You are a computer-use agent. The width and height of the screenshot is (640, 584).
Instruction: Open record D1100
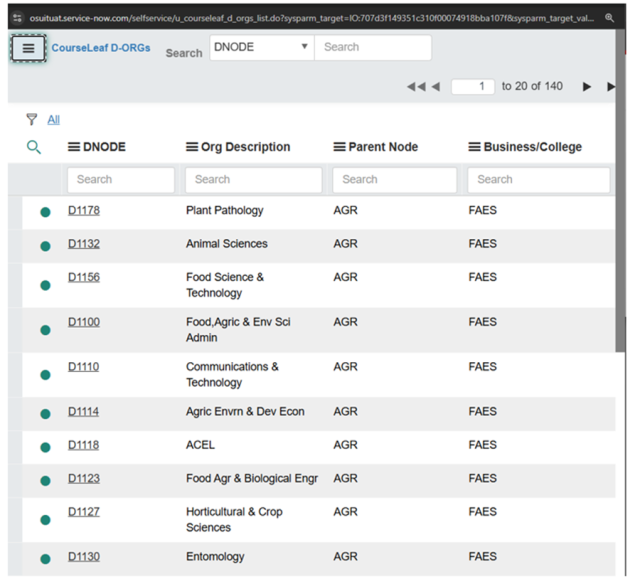(x=84, y=322)
